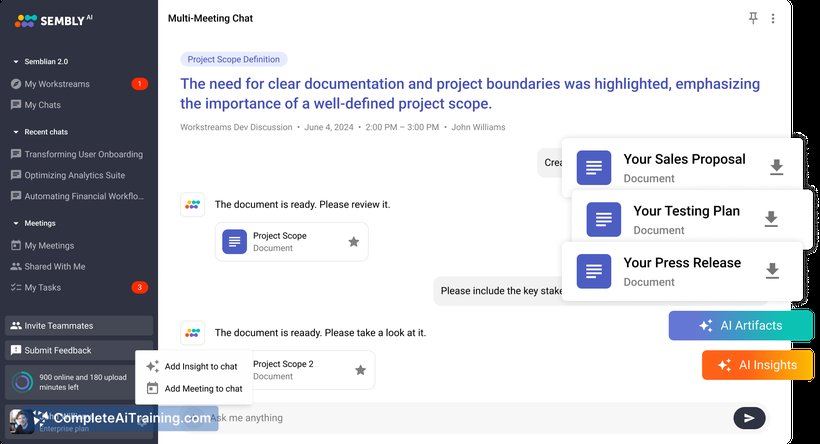Click the user profile avatar

click(x=22, y=421)
